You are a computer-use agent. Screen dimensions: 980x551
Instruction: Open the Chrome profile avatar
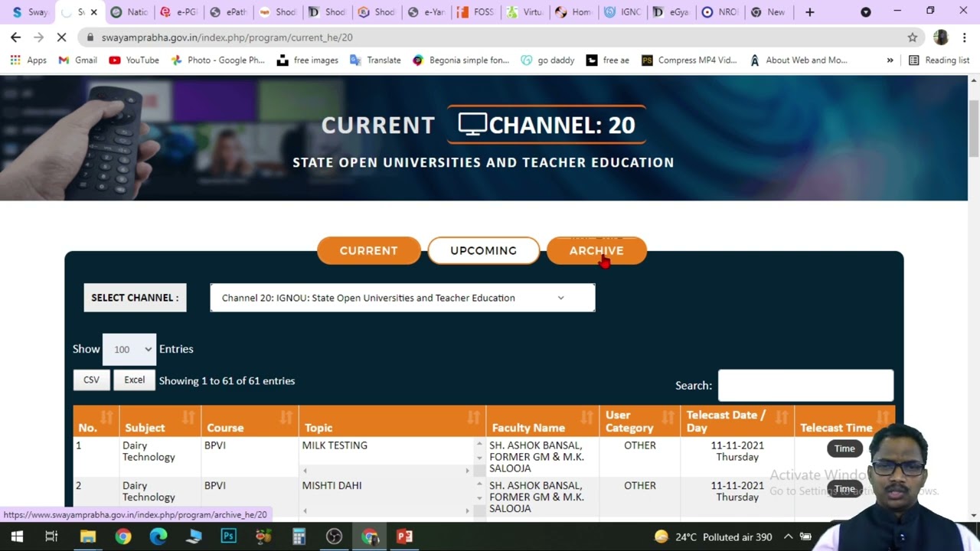pyautogui.click(x=941, y=37)
